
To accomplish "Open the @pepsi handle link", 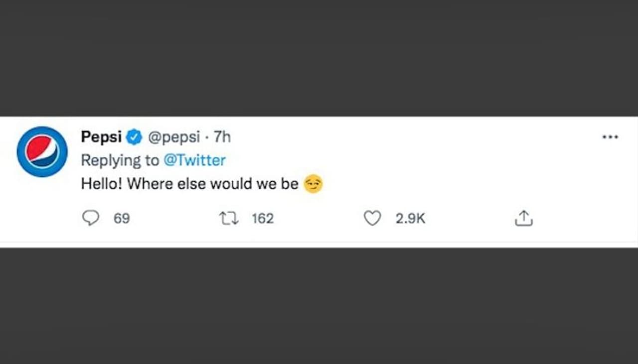I will [x=174, y=137].
